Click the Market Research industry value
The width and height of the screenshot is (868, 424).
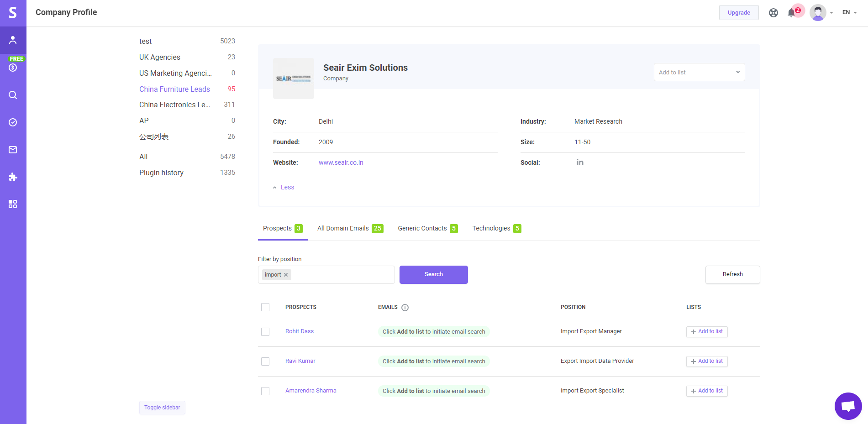598,121
